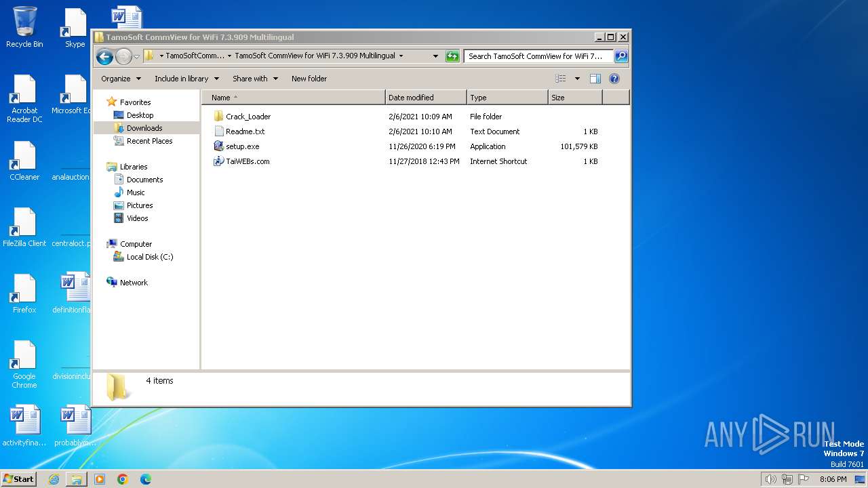Image resolution: width=868 pixels, height=488 pixels.
Task: Open the recent pages dropdown arrow
Action: click(x=137, y=56)
